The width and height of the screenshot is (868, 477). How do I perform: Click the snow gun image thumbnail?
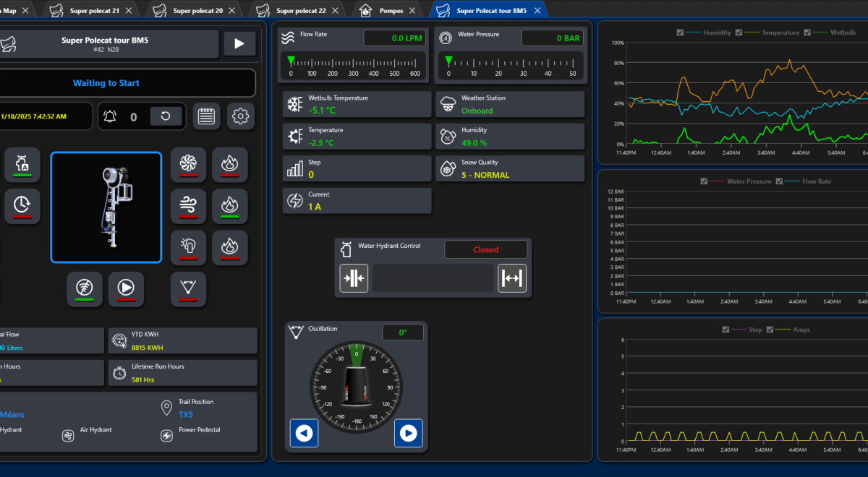click(x=106, y=207)
